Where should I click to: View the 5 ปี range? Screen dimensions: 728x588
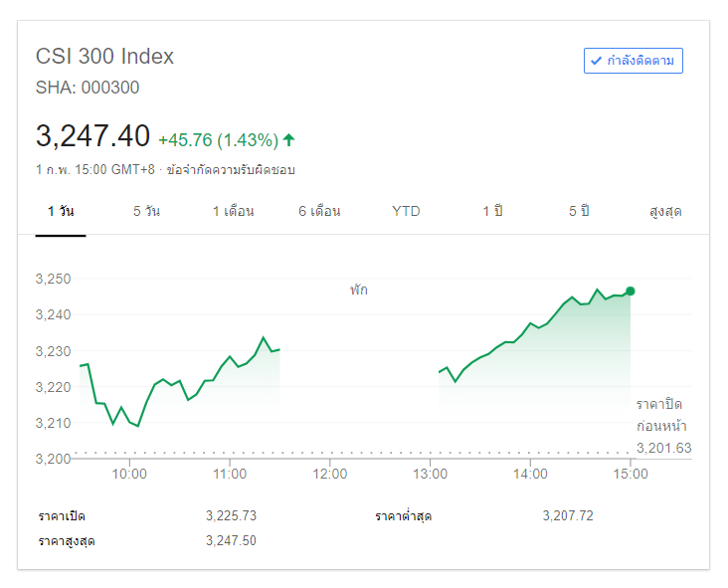coord(578,211)
